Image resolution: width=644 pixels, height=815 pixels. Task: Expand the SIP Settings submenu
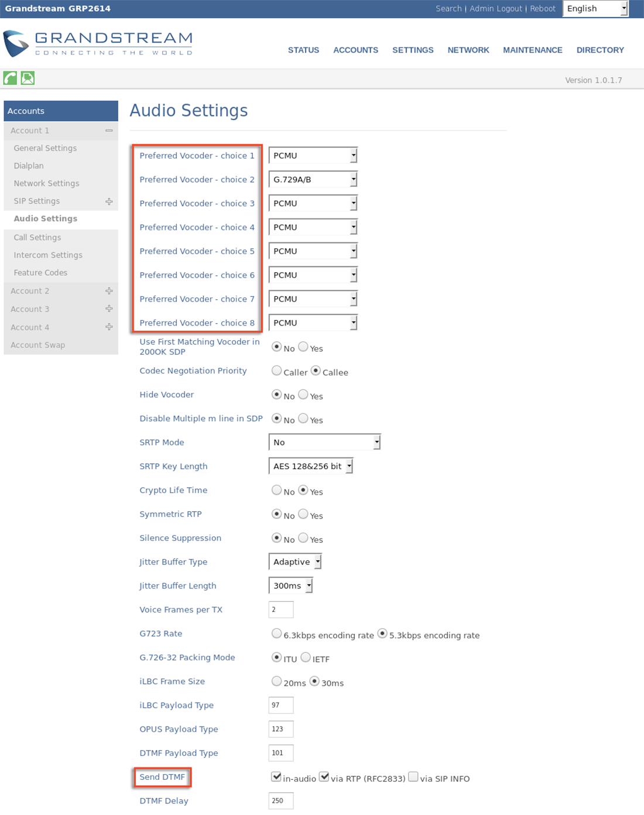pyautogui.click(x=109, y=201)
